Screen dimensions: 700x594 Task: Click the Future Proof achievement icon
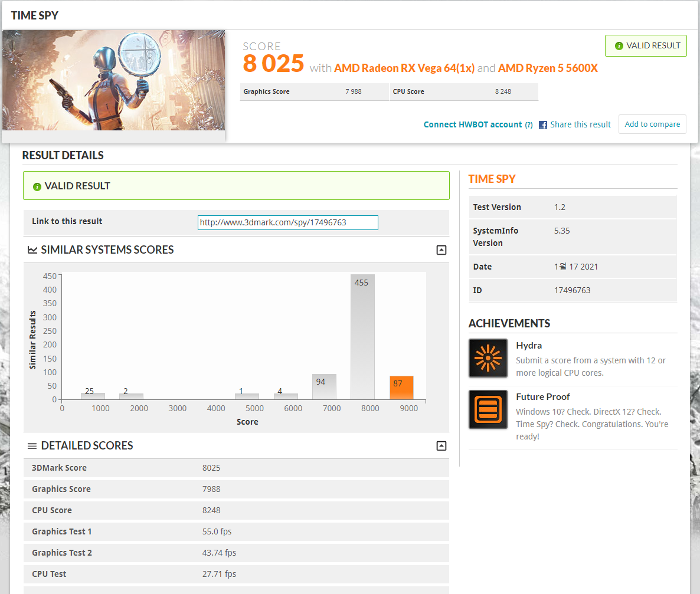488,409
